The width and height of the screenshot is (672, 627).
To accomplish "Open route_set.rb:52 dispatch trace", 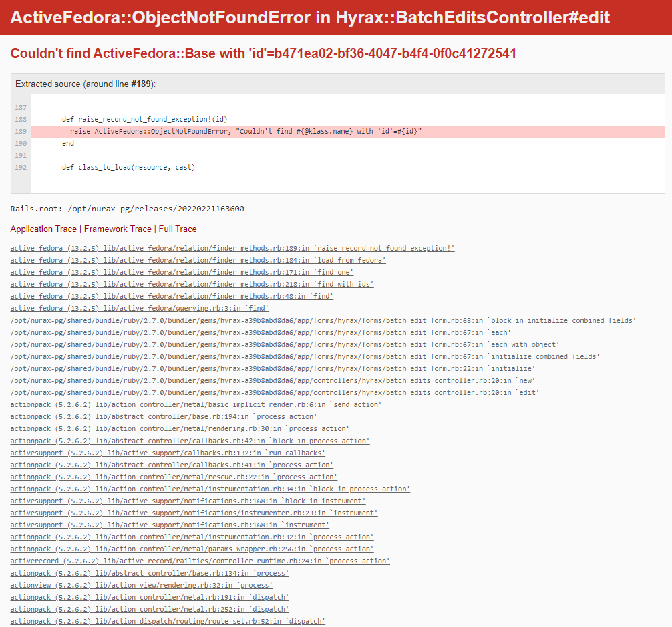I will tap(168, 620).
